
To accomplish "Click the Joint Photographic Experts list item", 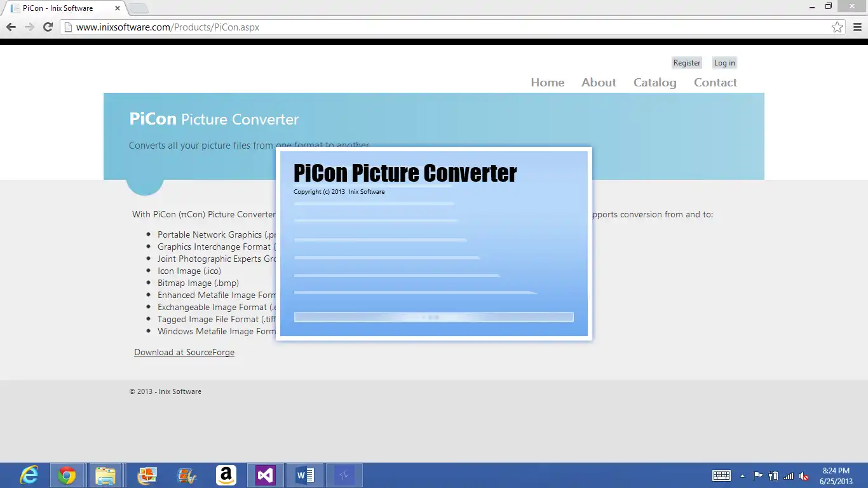I will coord(217,259).
